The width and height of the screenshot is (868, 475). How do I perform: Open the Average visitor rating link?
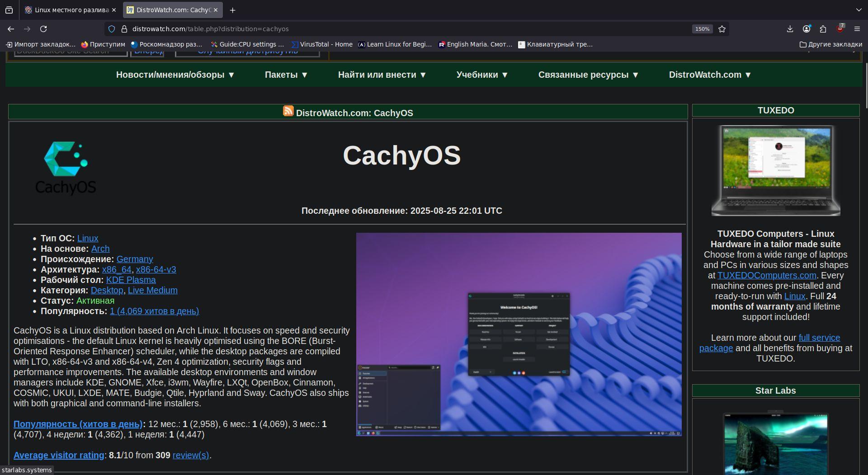[59, 455]
